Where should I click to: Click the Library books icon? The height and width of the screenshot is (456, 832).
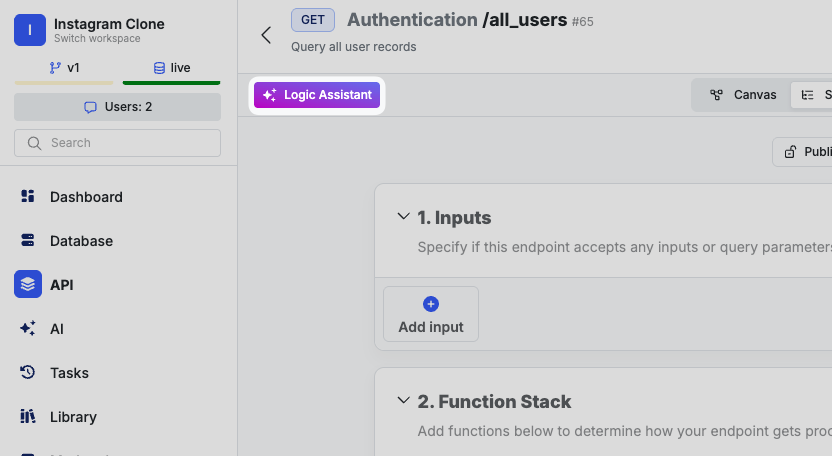[28, 417]
